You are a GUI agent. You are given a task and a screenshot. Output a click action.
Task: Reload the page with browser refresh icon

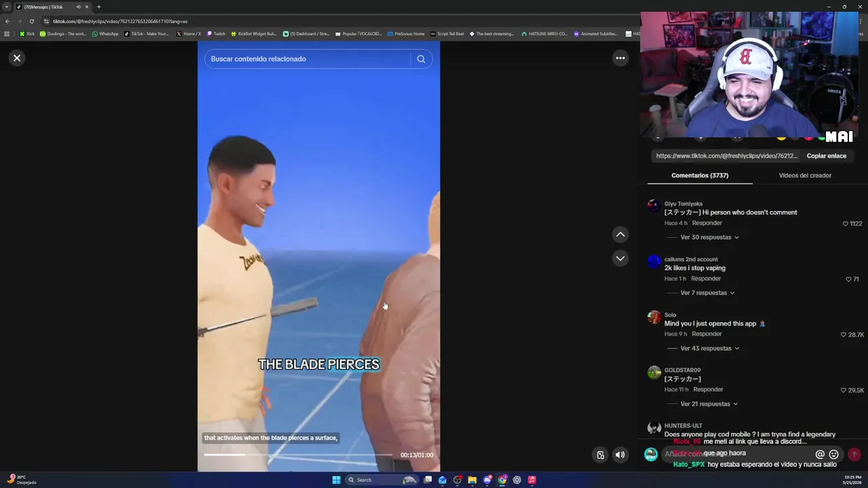click(31, 21)
